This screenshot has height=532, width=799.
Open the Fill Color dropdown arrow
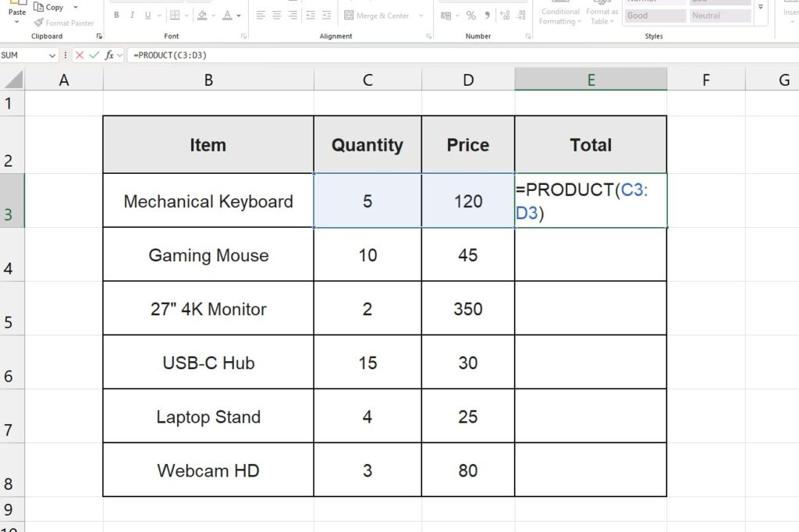tap(213, 15)
